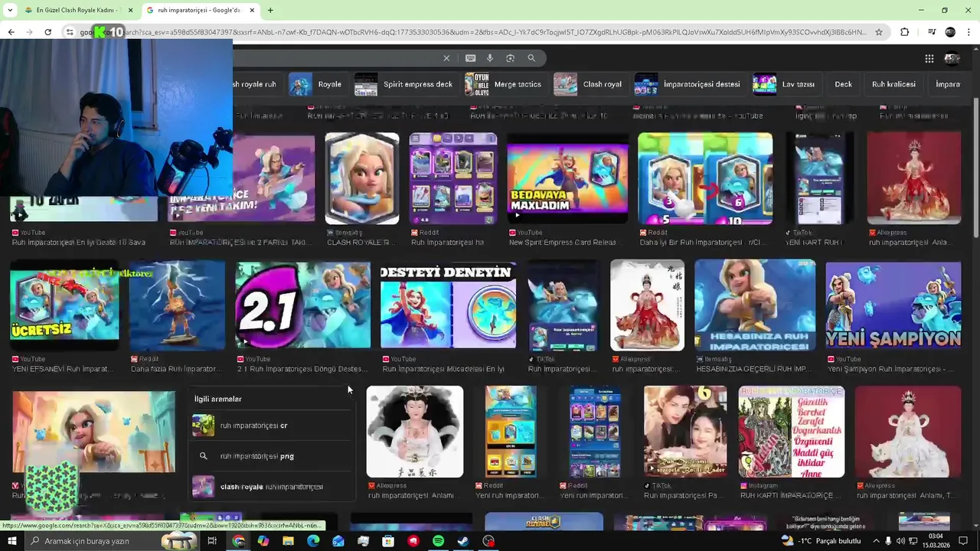The width and height of the screenshot is (980, 551).
Task: Search by image with Google Lens
Action: pyautogui.click(x=510, y=58)
